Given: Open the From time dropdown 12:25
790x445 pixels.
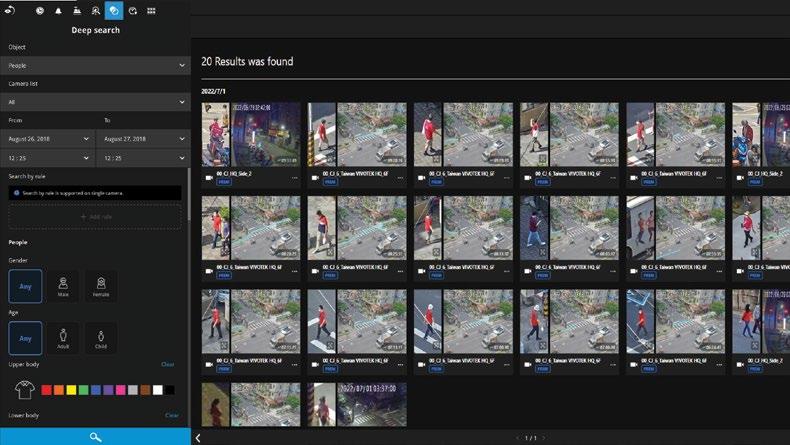Looking at the screenshot, I should 47,158.
